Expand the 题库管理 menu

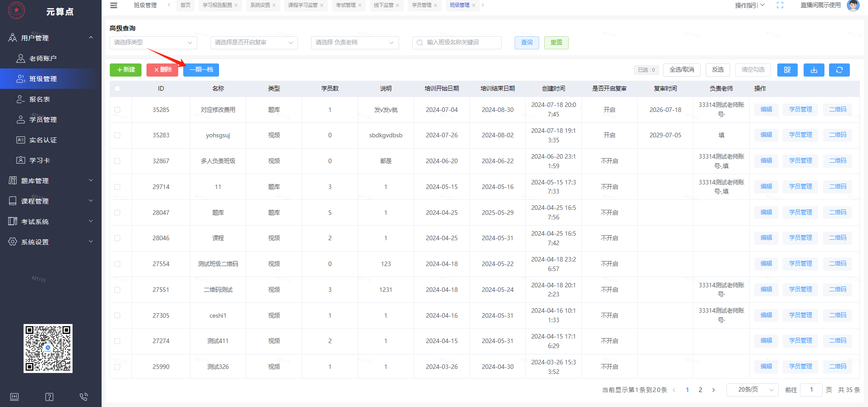[51, 181]
